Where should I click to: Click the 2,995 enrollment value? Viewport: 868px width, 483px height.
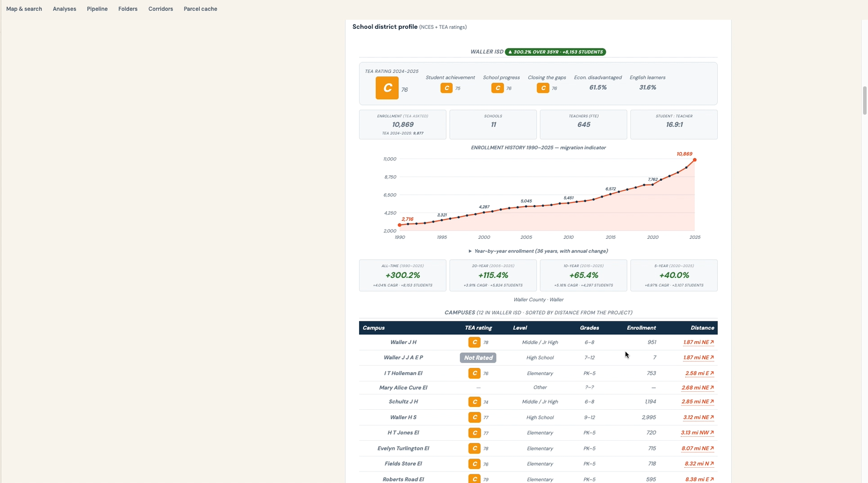[649, 417]
